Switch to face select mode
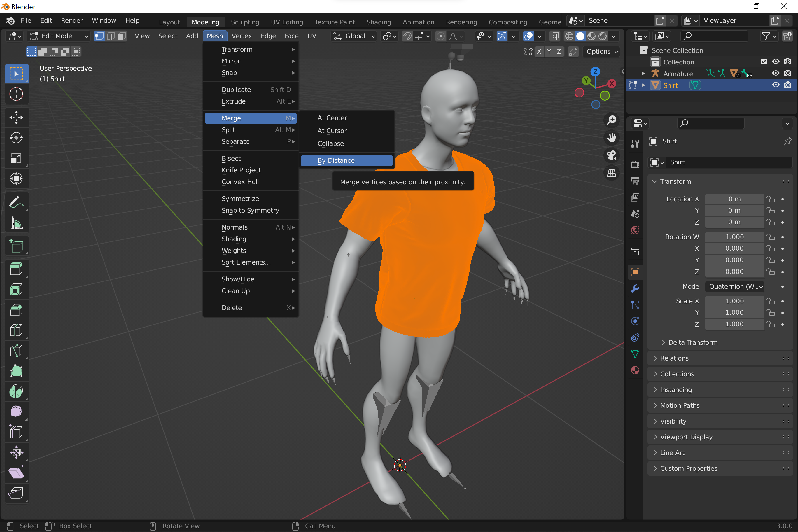The image size is (798, 532). [x=122, y=36]
